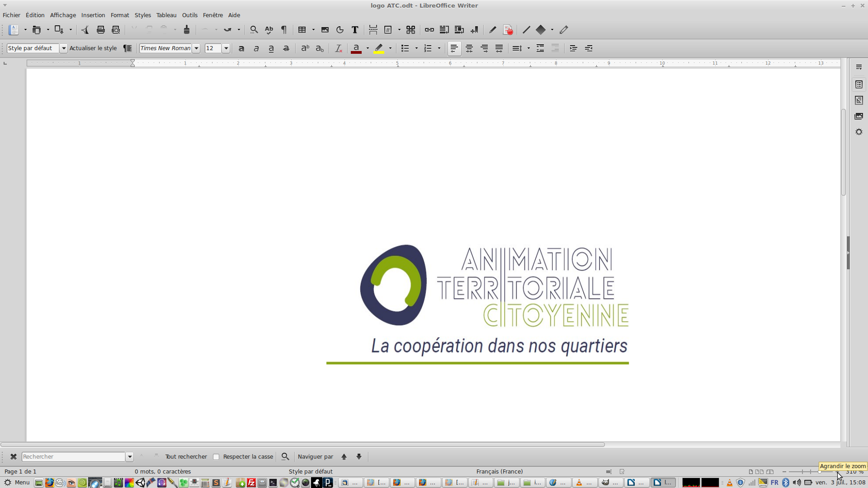
Task: Expand the paragraph style dropdown
Action: click(x=63, y=48)
